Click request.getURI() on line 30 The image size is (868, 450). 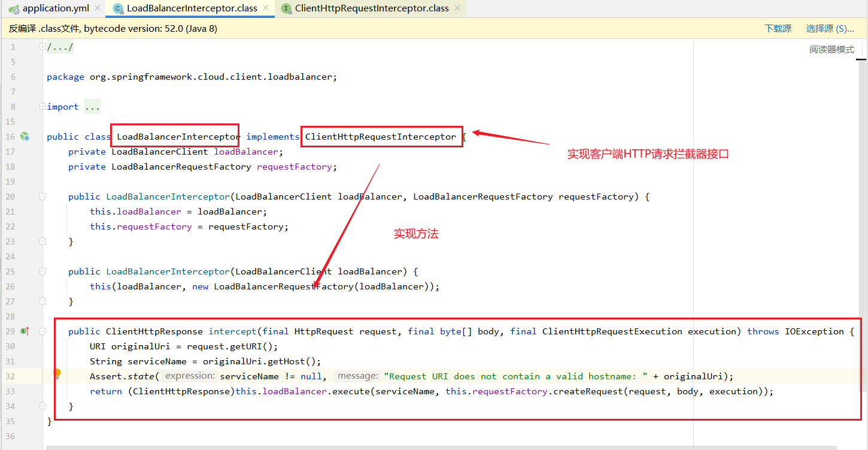coord(230,346)
